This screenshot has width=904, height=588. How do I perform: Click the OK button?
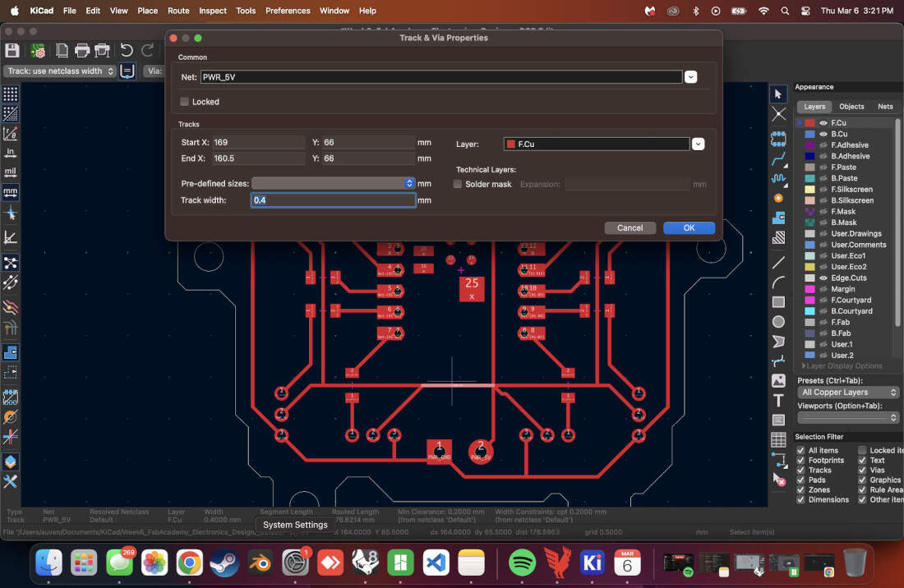tap(689, 228)
